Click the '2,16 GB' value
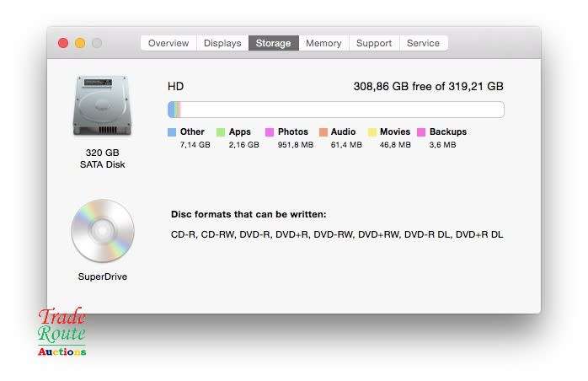588x381 pixels. click(x=244, y=145)
